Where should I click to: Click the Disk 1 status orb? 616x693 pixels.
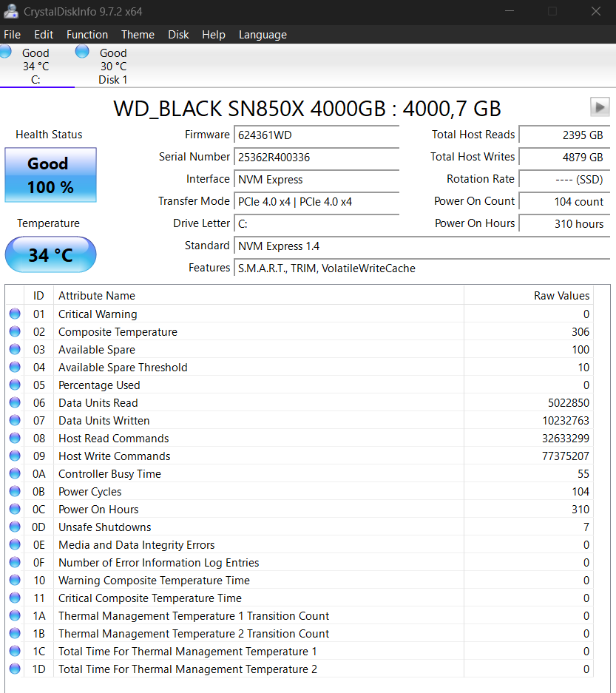tap(82, 52)
